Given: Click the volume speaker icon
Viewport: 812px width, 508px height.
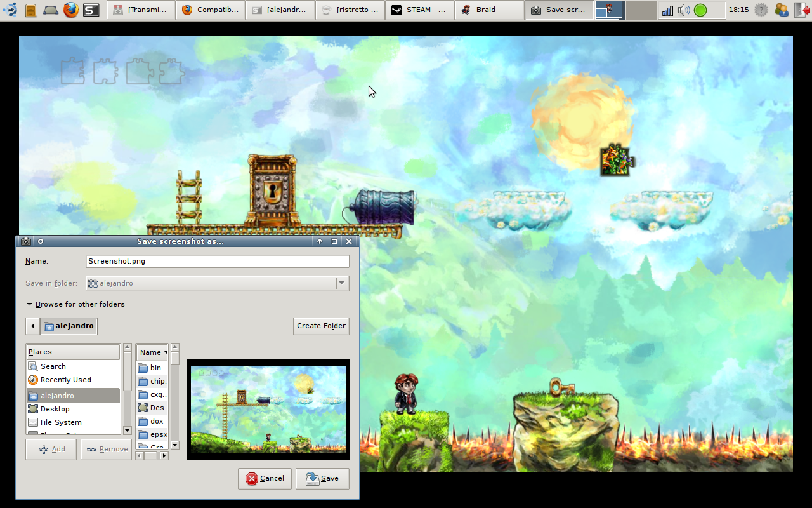Looking at the screenshot, I should (x=683, y=10).
